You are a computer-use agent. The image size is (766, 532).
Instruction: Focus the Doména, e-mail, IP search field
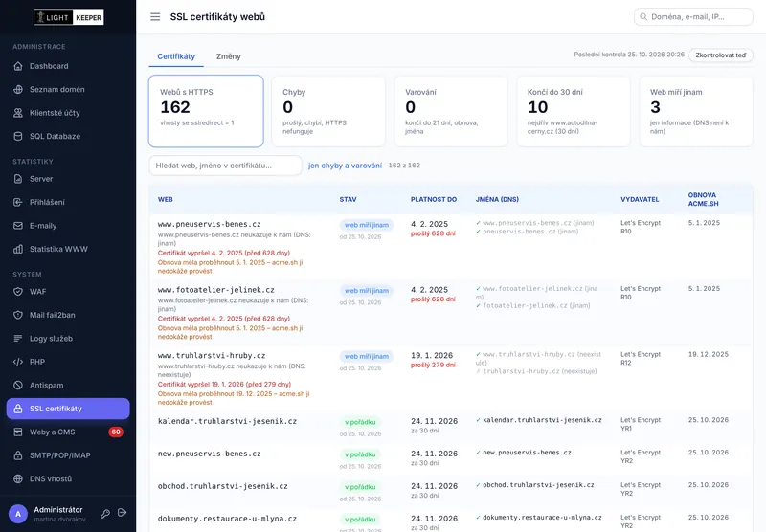(693, 16)
